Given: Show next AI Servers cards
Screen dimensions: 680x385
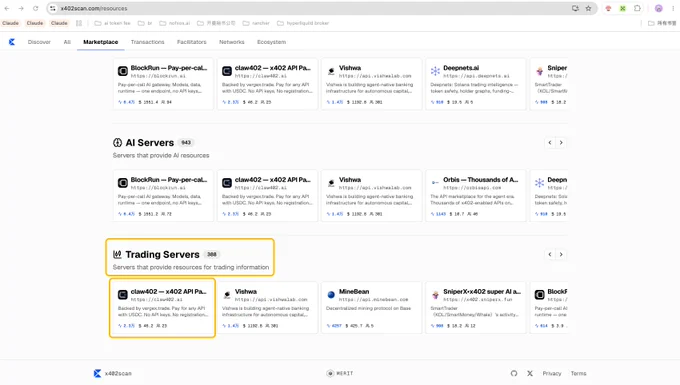Looking at the screenshot, I should 561,143.
